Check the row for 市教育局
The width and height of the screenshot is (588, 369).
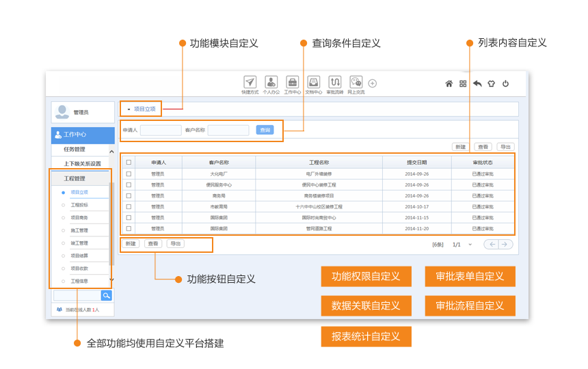pos(129,206)
